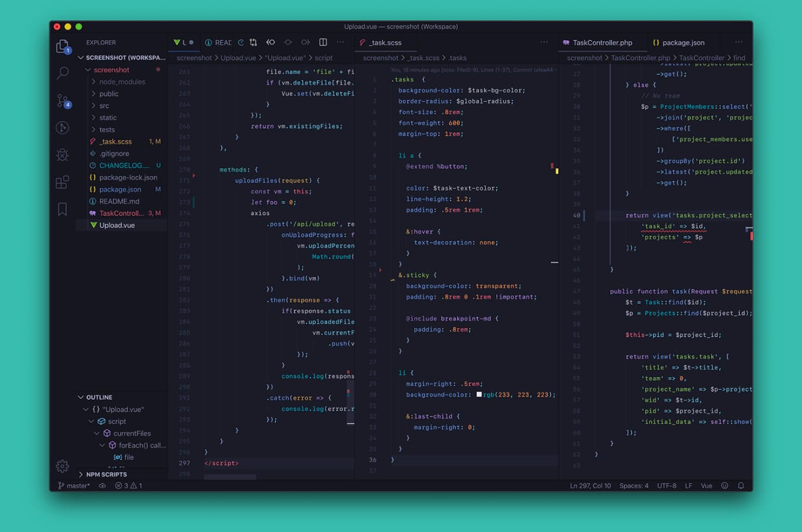Switch to the package.json tab

tap(679, 42)
